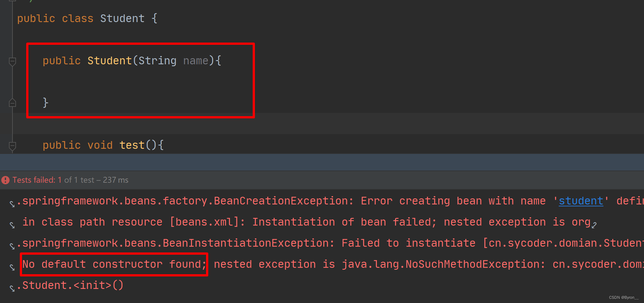Click the soft-wrap icon on Student.<init>() line
The height and width of the screenshot is (303, 644).
(12, 288)
